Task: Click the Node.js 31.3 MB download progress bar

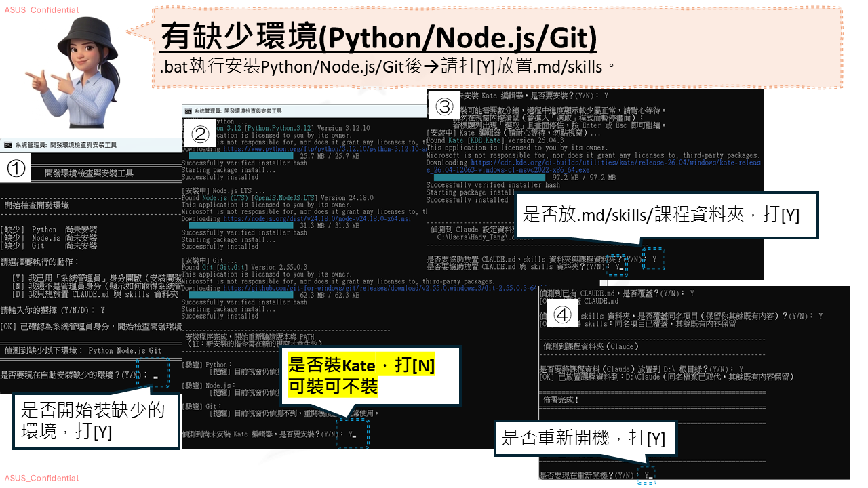Action: pos(241,226)
